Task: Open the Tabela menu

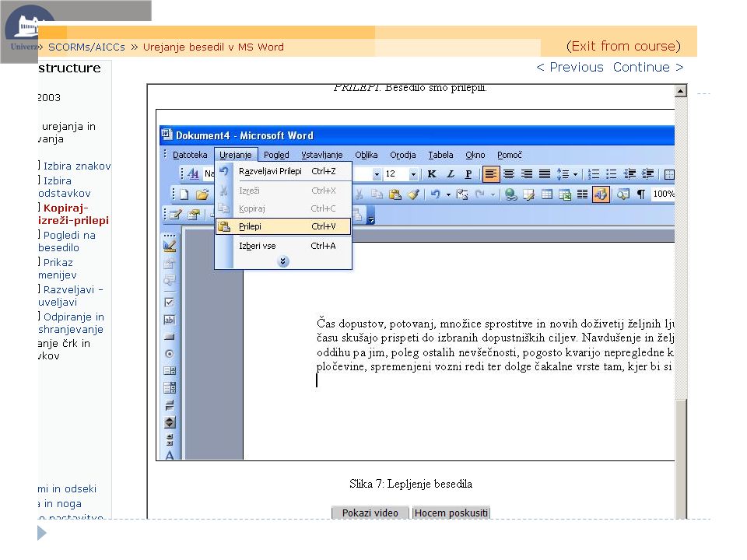Action: tap(440, 155)
